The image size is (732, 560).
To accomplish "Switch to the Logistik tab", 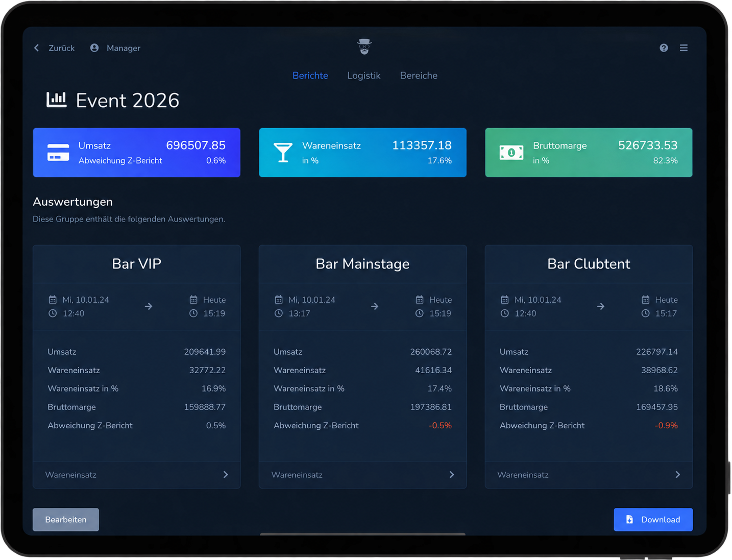I will coord(364,76).
